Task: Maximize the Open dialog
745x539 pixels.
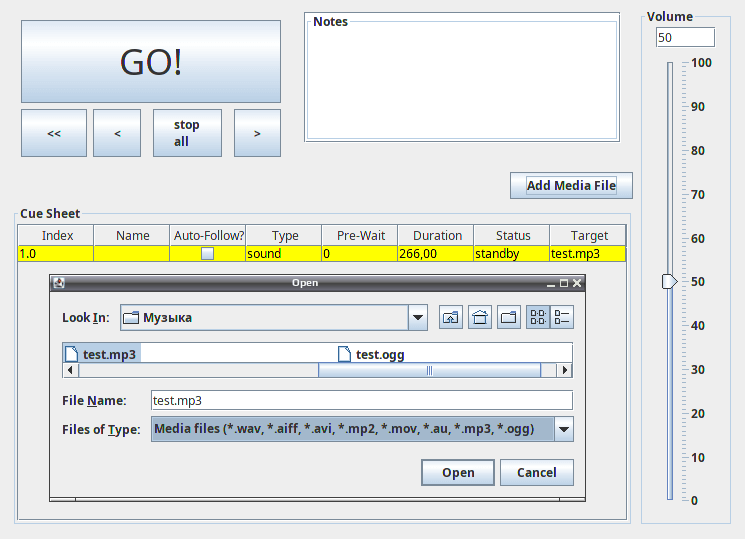Action: point(564,283)
